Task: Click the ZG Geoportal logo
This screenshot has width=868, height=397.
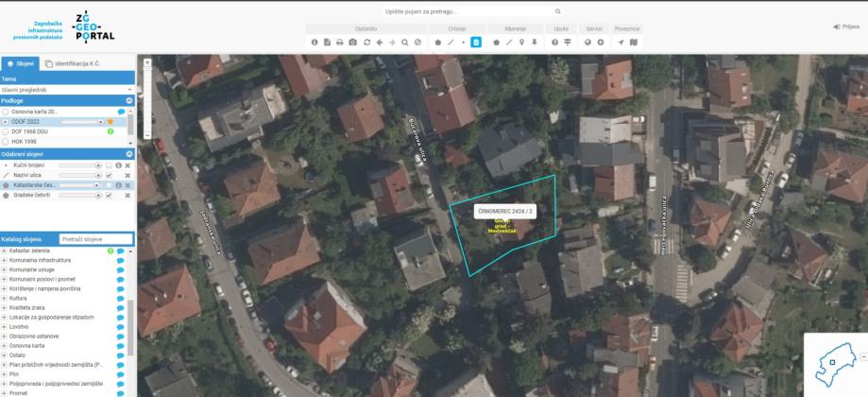Action: pos(93,26)
